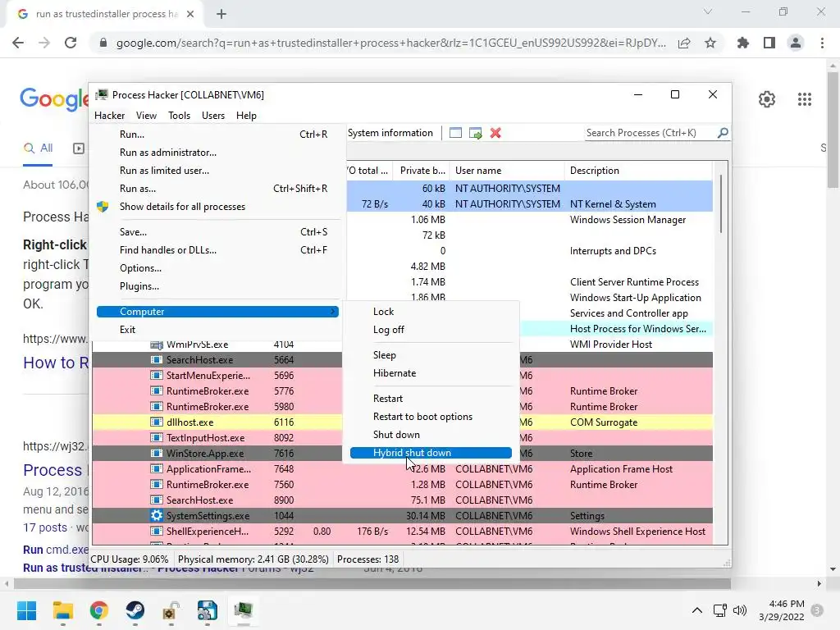Select the SearchHost.exe 5664 row

click(x=402, y=360)
